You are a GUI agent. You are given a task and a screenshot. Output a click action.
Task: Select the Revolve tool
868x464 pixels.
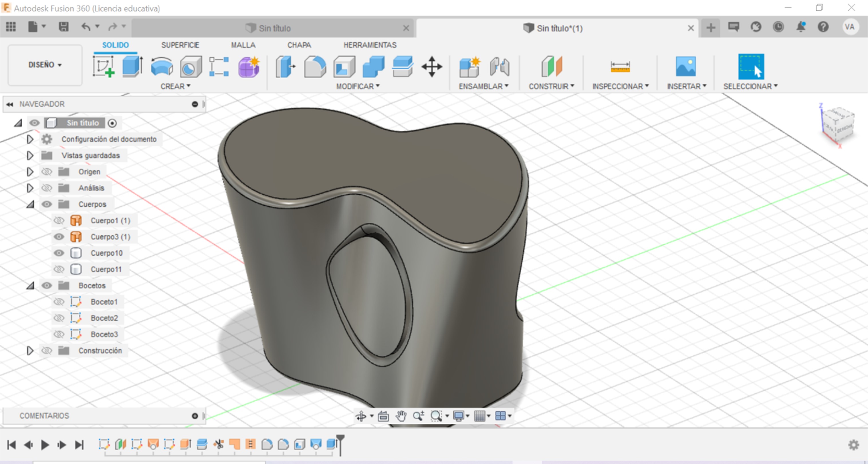coord(162,67)
